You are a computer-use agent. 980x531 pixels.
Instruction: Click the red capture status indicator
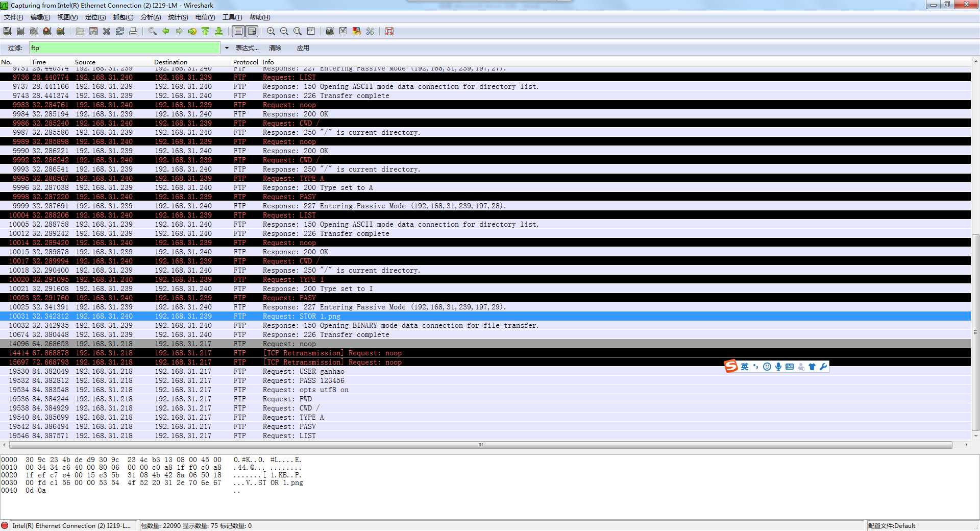point(5,525)
